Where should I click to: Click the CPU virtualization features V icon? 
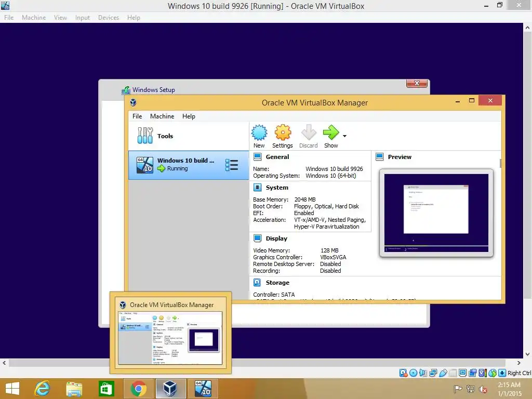pyautogui.click(x=483, y=373)
